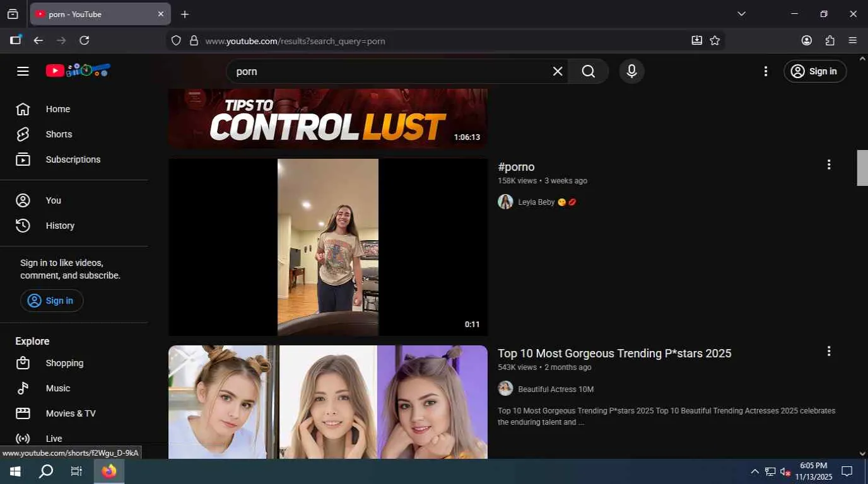Screen dimensions: 868x484
Task: Select the "porn - YouTube" browser tab
Action: [100, 14]
